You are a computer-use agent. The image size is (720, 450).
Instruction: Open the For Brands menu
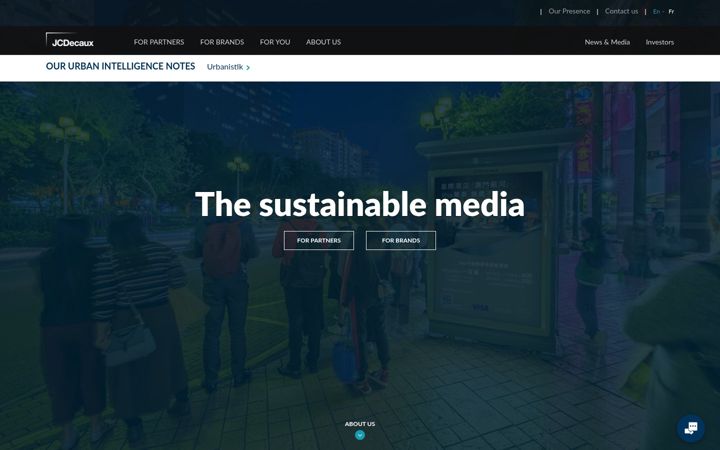(x=222, y=42)
